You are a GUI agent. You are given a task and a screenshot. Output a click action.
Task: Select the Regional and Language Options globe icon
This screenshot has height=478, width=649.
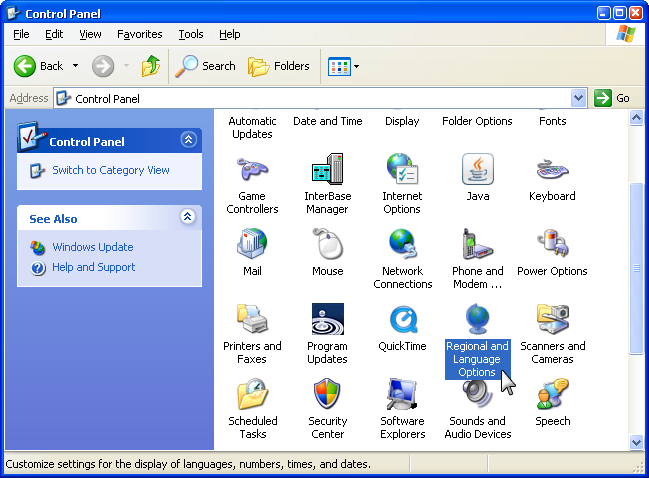(x=478, y=318)
